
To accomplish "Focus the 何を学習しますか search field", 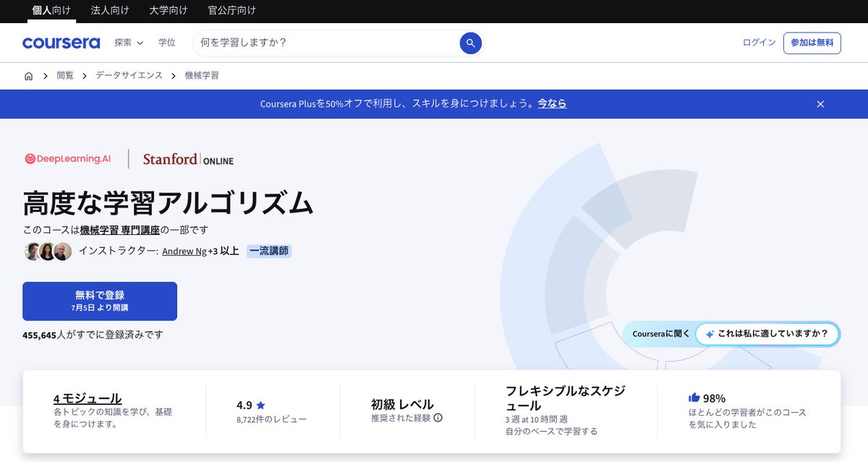I will pyautogui.click(x=325, y=43).
